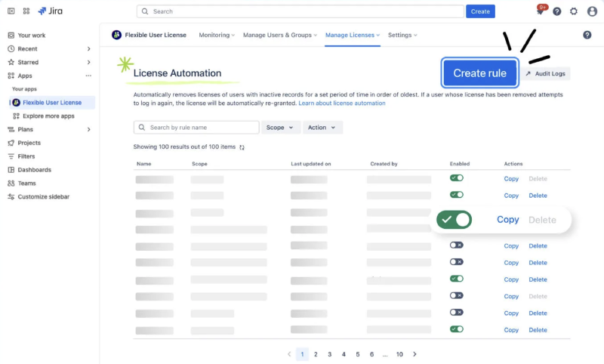
Task: Follow the Learn about license automation link
Action: coord(341,103)
